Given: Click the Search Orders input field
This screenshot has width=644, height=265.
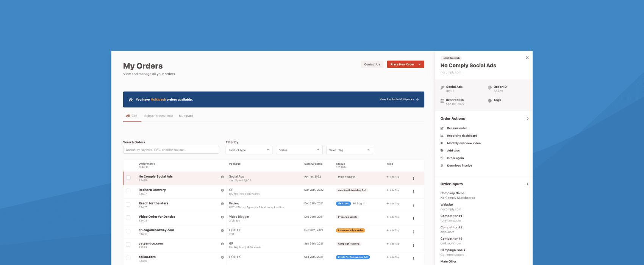Looking at the screenshot, I should click(x=171, y=150).
